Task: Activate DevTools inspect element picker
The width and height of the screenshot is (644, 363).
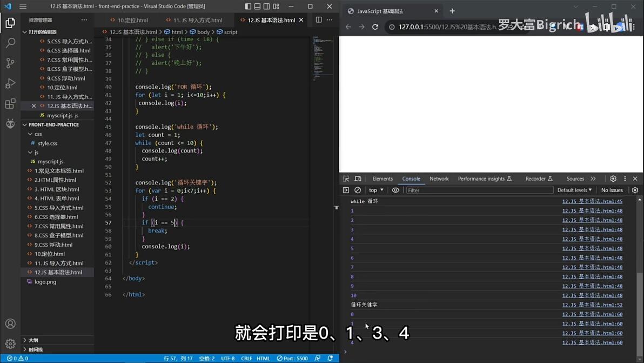Action: coord(346,179)
